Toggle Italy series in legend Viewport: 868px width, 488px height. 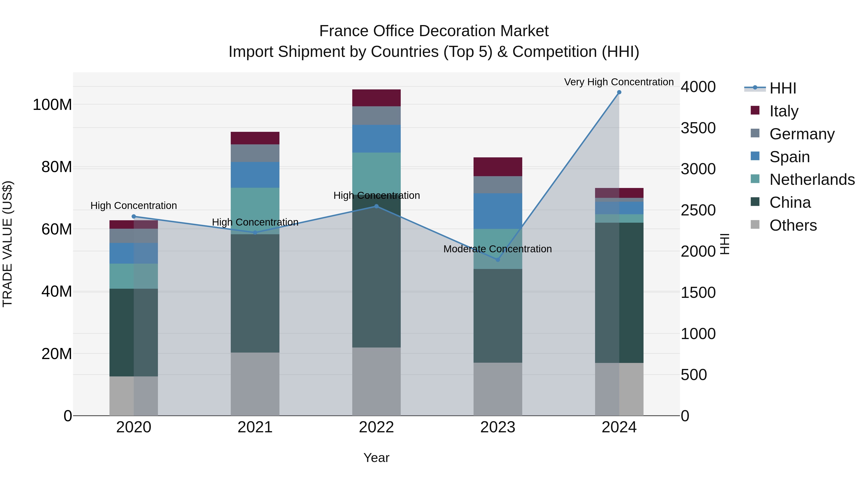click(774, 111)
